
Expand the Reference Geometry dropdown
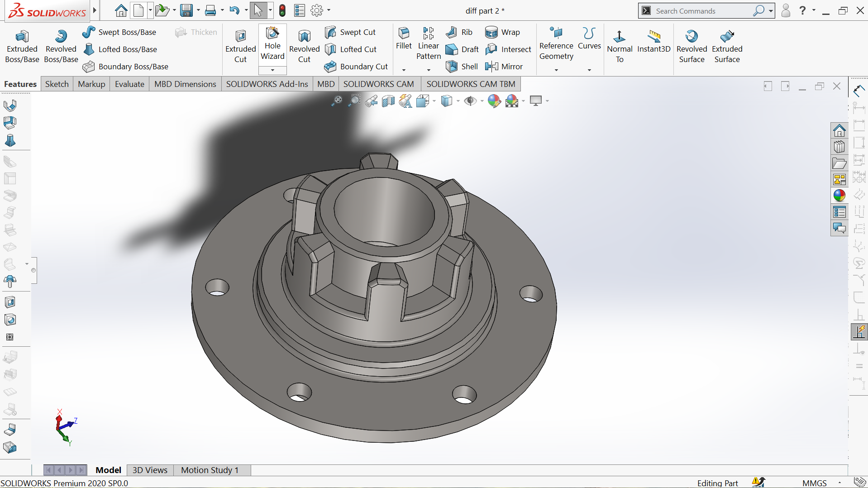pyautogui.click(x=556, y=70)
